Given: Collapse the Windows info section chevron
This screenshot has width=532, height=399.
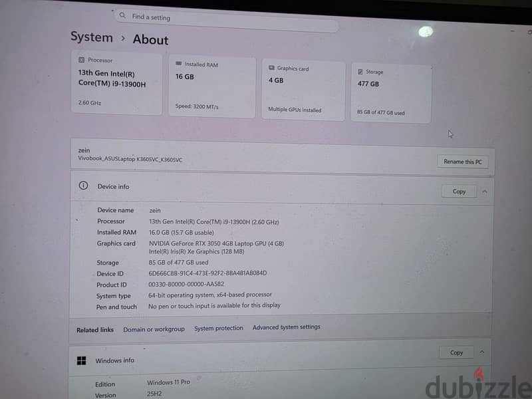Looking at the screenshot, I should pos(481,352).
